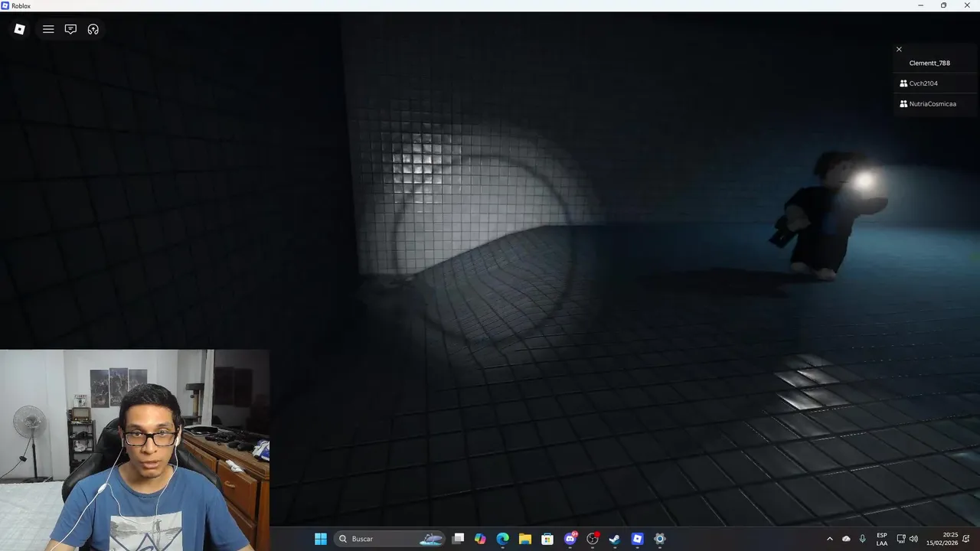The width and height of the screenshot is (980, 551).
Task: Minimize the Roblox window
Action: point(921,5)
